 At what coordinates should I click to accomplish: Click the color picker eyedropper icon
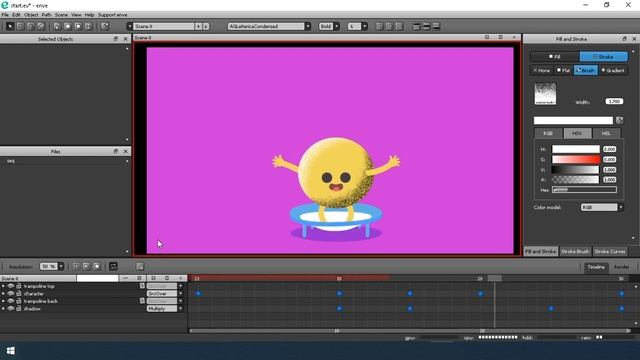pyautogui.click(x=620, y=120)
